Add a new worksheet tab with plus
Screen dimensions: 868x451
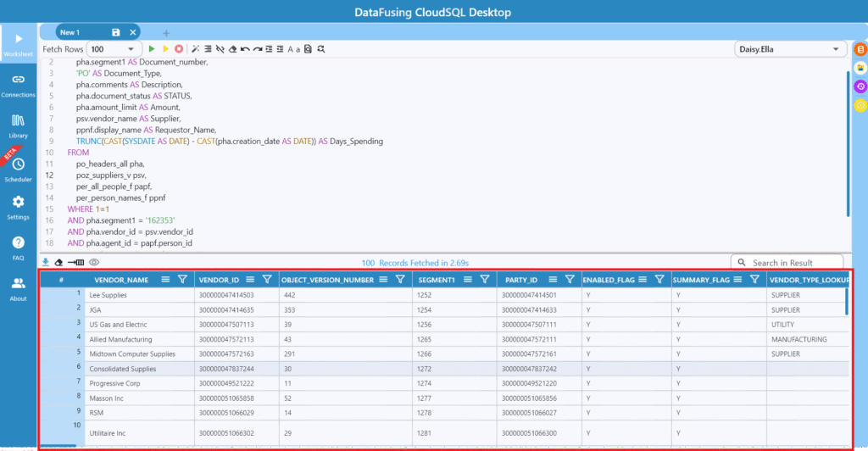pyautogui.click(x=166, y=33)
